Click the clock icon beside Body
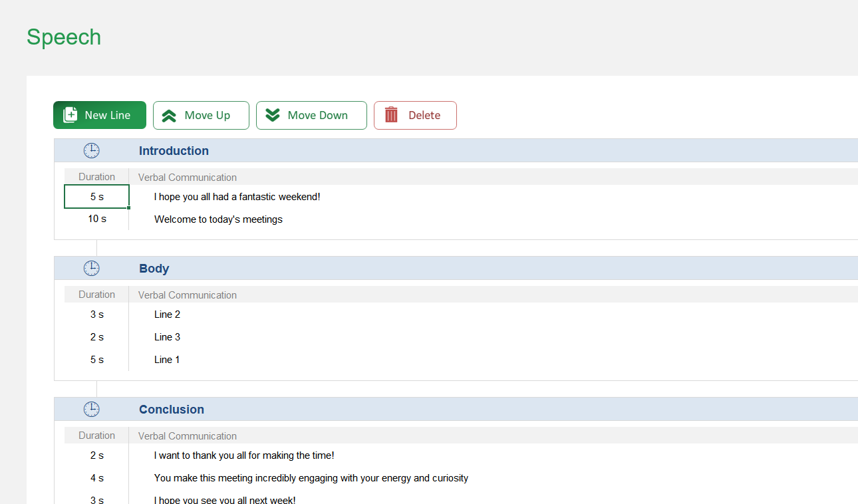 (x=91, y=269)
